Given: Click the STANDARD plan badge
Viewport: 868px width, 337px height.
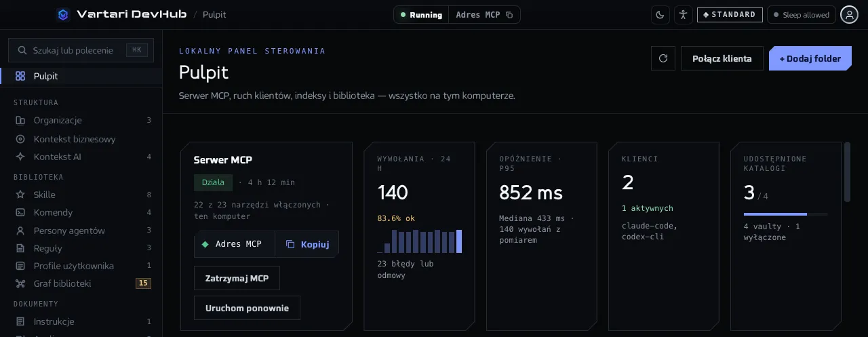Looking at the screenshot, I should tap(730, 15).
